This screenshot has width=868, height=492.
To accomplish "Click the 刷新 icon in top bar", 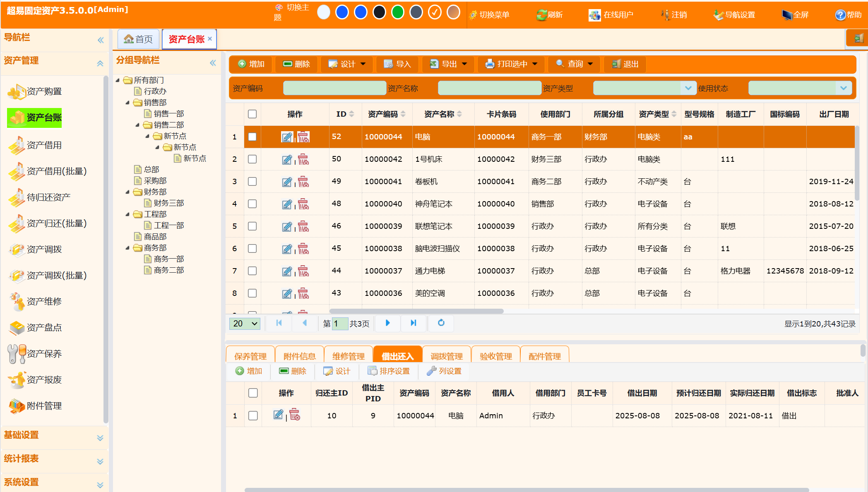I will (541, 15).
